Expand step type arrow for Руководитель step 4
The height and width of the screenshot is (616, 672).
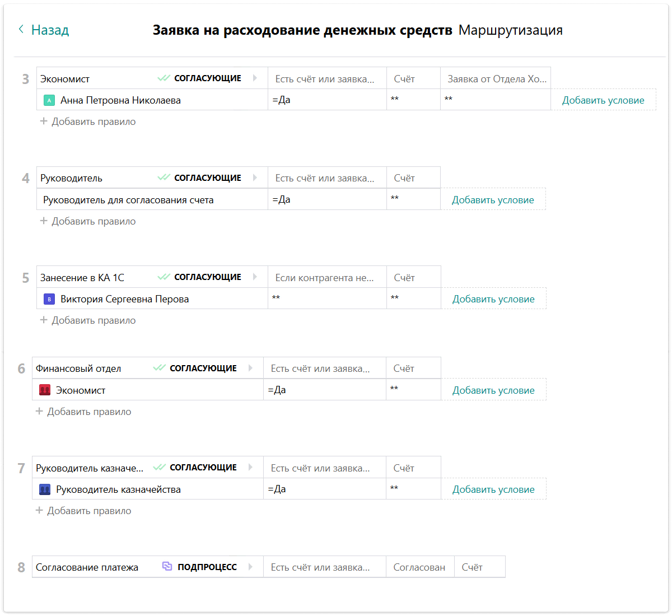pos(255,178)
